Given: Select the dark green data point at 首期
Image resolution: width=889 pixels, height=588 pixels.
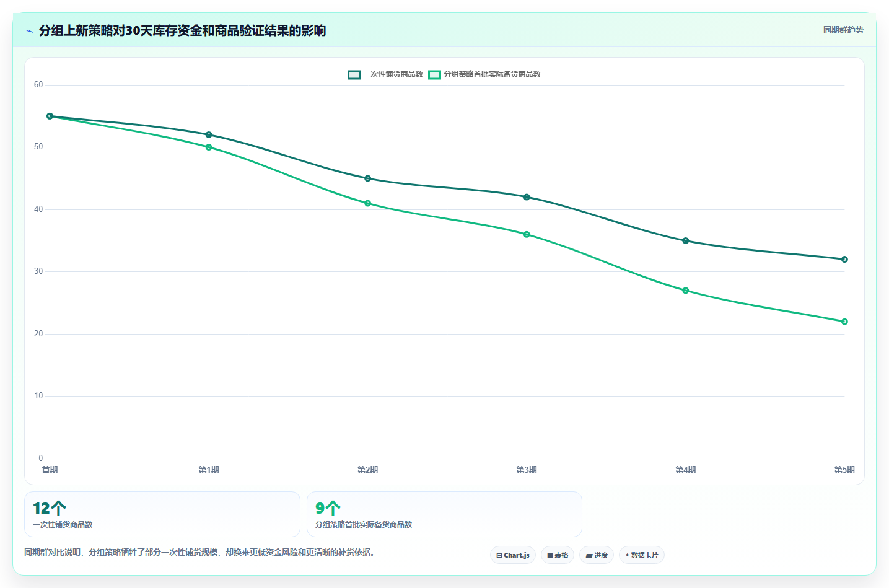Looking at the screenshot, I should (50, 116).
